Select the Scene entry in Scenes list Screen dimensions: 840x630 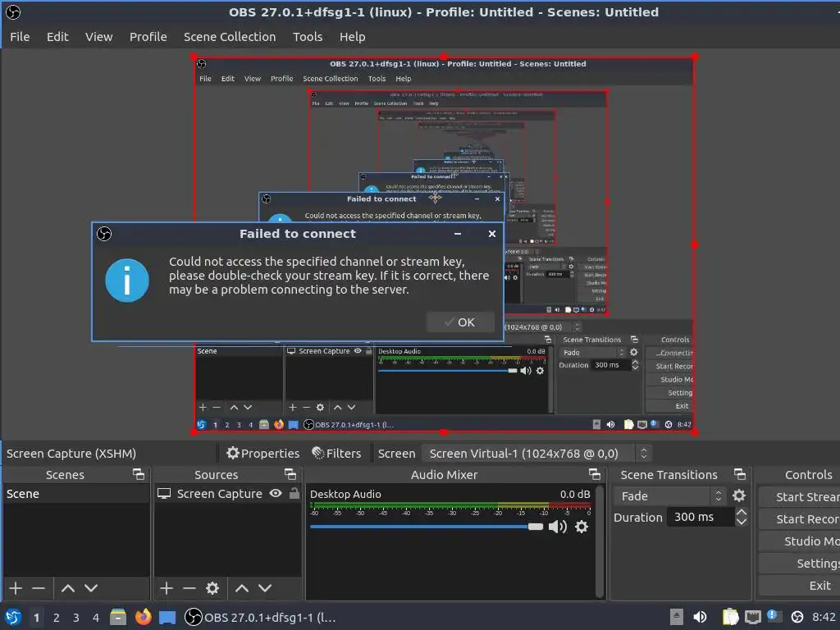76,493
